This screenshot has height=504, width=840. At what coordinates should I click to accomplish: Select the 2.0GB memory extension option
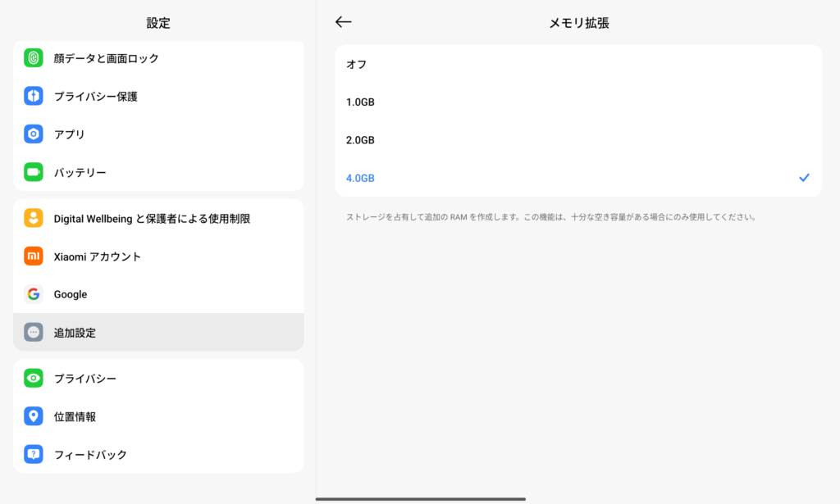click(578, 140)
